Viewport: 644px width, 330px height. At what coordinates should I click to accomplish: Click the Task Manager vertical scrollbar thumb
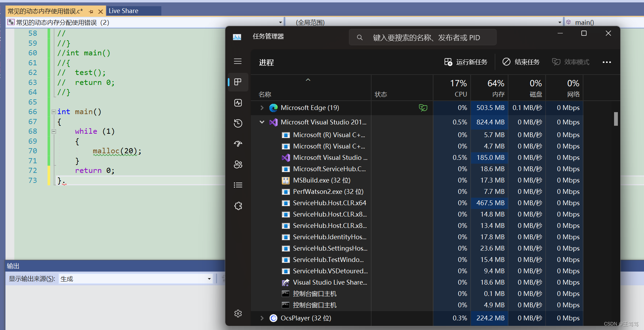pos(616,119)
